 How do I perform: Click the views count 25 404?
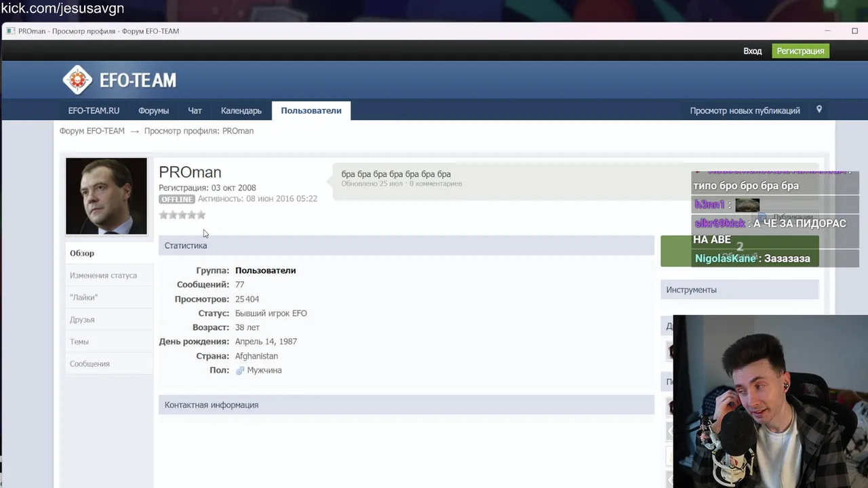[x=247, y=299]
